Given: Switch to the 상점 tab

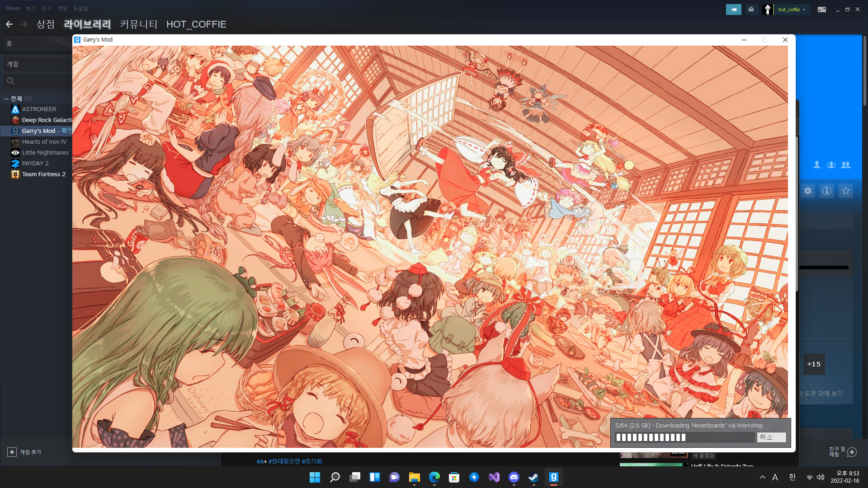Looking at the screenshot, I should point(46,24).
